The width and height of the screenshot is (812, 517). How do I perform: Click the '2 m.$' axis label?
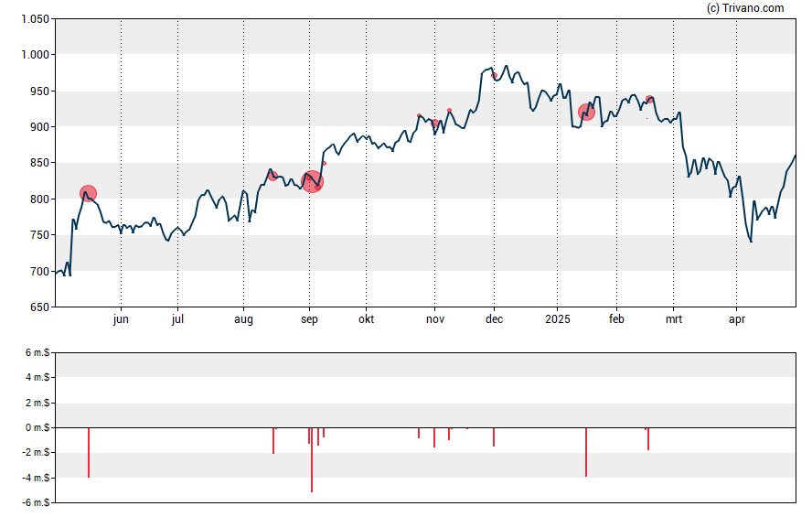coord(37,403)
